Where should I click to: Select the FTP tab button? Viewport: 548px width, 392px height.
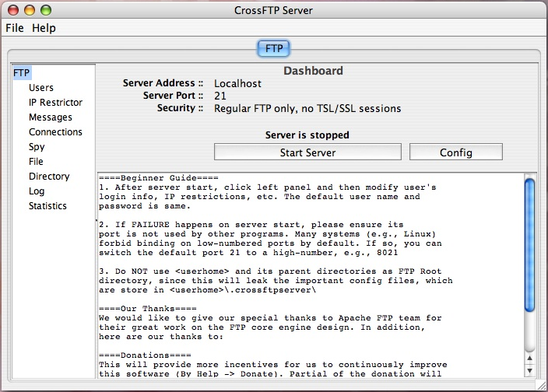click(274, 48)
